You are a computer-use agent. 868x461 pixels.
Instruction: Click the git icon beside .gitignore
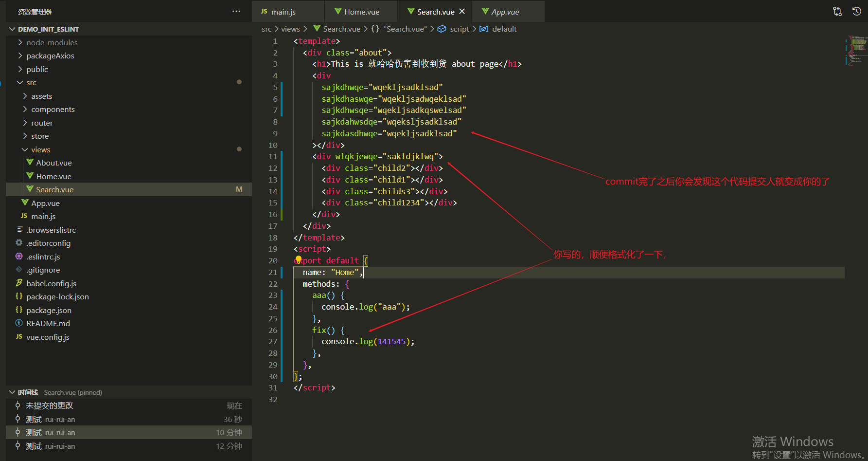[19, 269]
